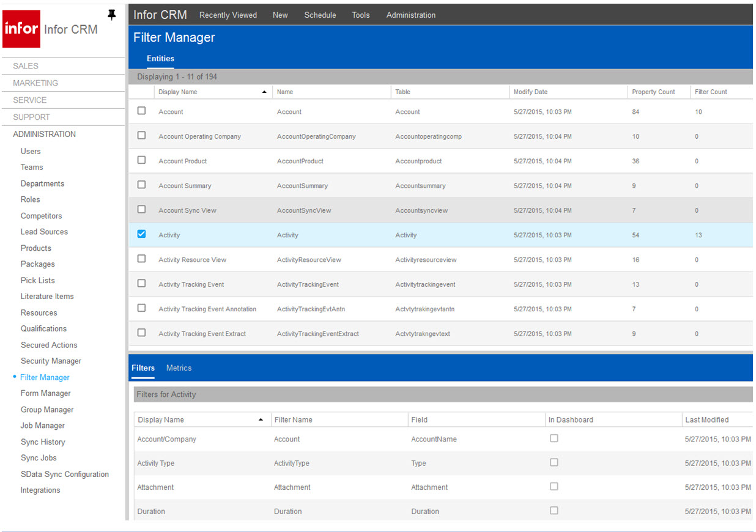
Task: Sort filters by Last Modified column
Action: pos(706,420)
